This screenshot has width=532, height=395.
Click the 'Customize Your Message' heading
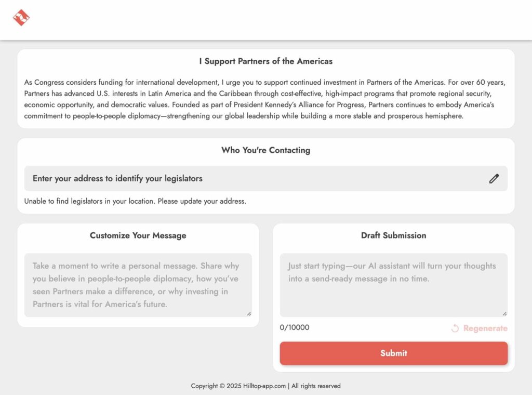[138, 235]
